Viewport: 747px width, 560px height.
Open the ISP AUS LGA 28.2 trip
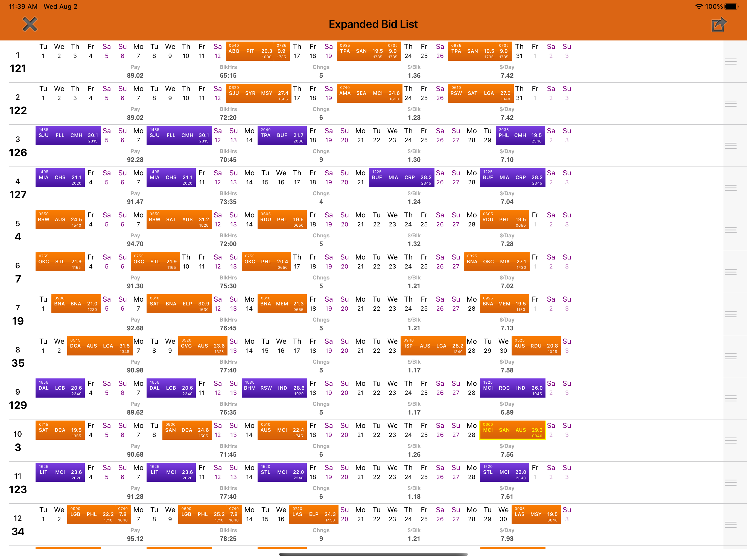(x=433, y=346)
